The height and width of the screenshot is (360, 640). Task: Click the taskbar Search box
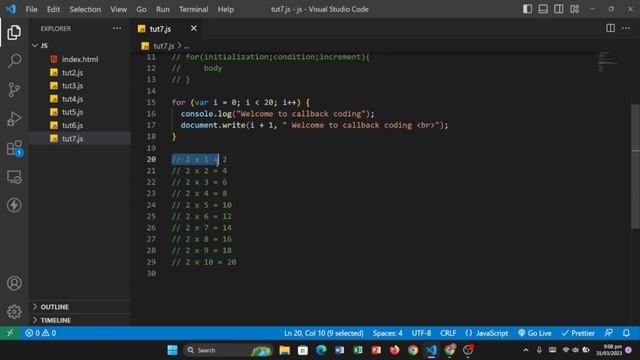pos(227,350)
